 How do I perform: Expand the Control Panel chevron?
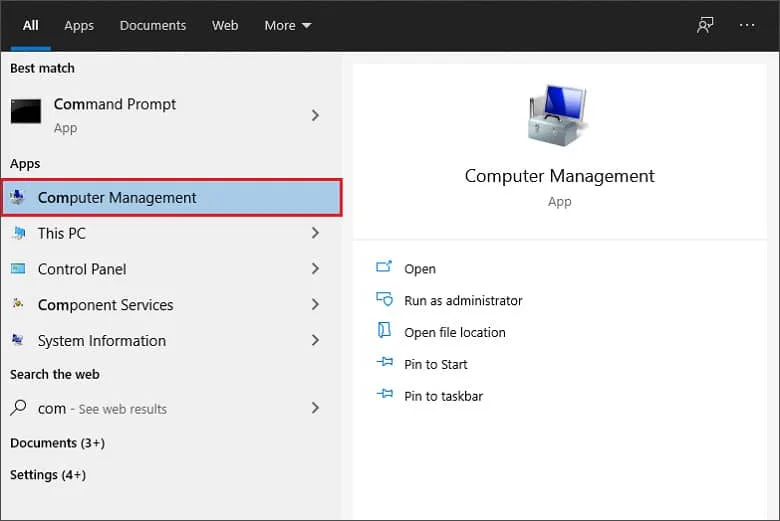click(x=315, y=269)
